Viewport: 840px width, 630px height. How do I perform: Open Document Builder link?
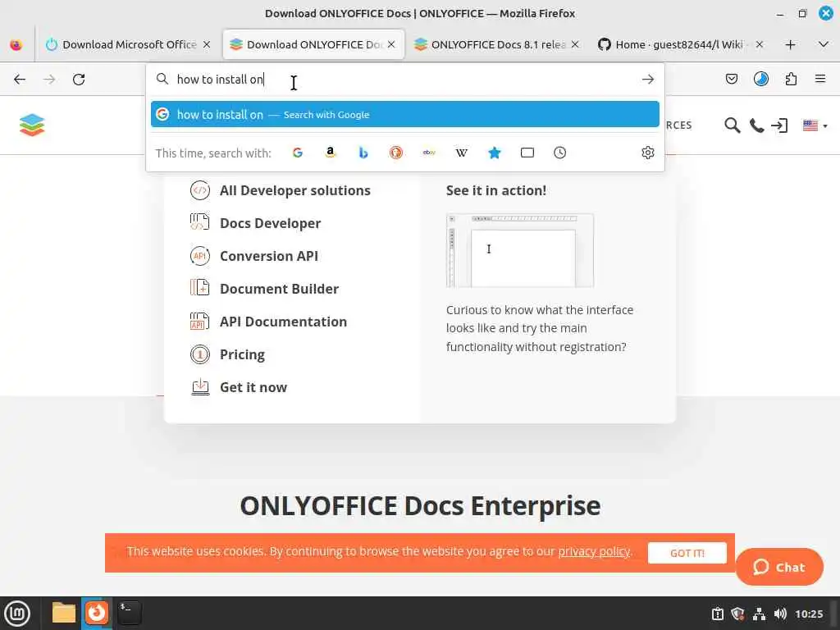point(279,289)
